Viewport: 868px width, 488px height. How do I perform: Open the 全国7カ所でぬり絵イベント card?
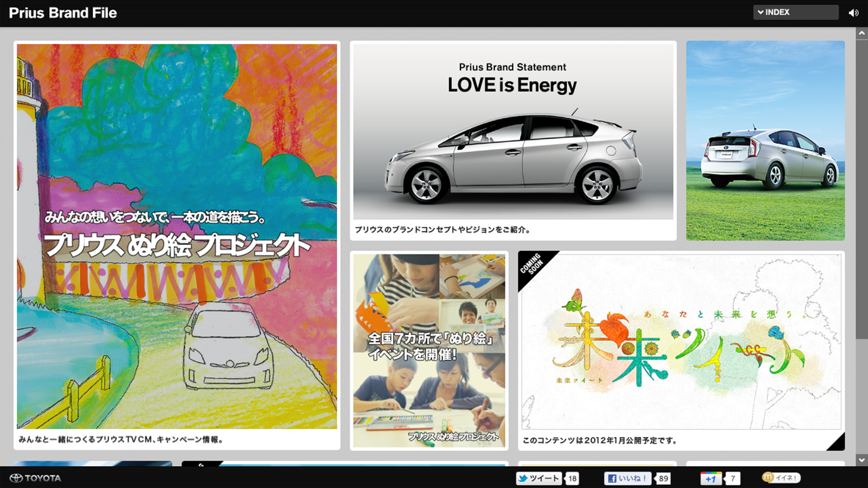coord(429,351)
